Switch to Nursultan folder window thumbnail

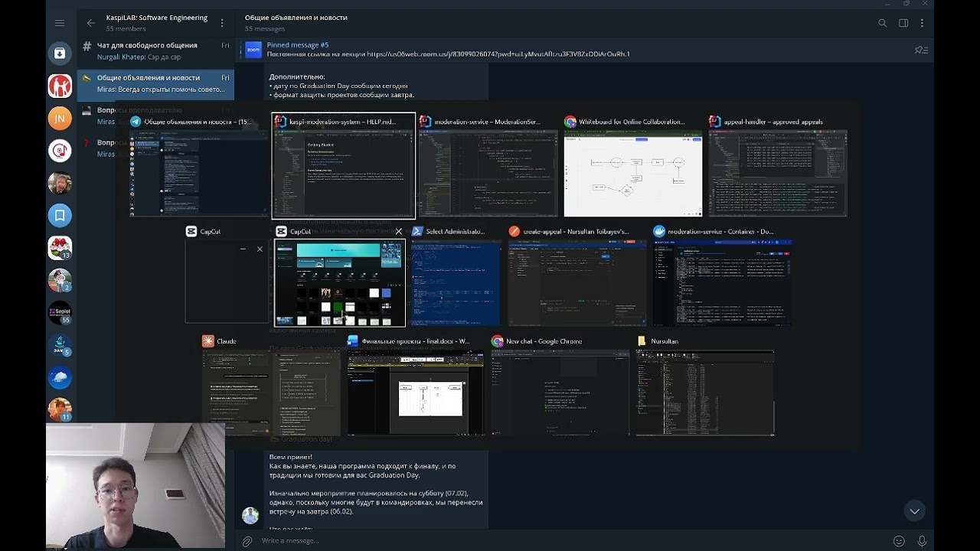704,386
